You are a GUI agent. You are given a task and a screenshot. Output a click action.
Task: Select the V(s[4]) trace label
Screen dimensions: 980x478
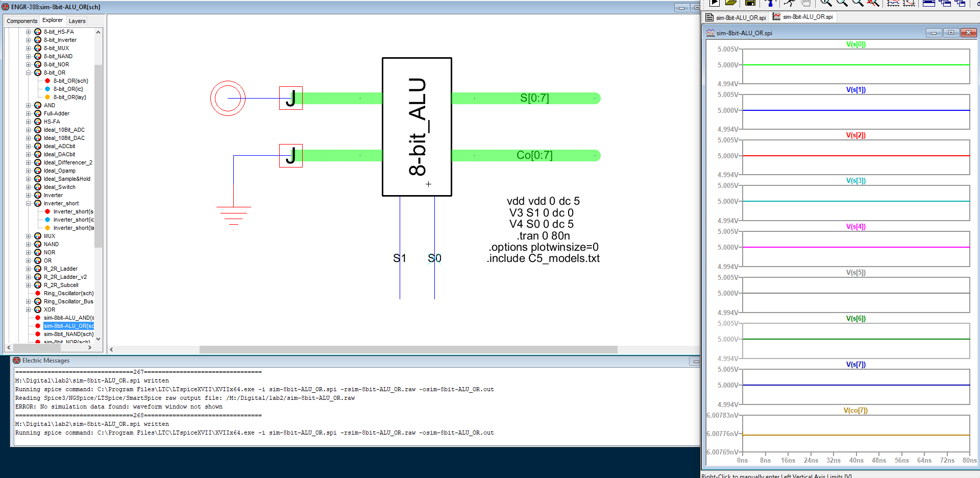pyautogui.click(x=856, y=227)
